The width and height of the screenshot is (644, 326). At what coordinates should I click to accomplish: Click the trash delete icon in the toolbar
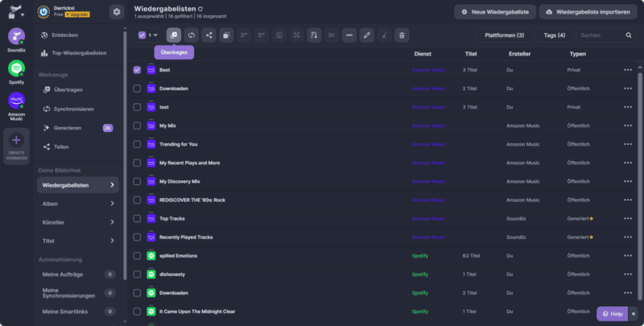pos(402,35)
